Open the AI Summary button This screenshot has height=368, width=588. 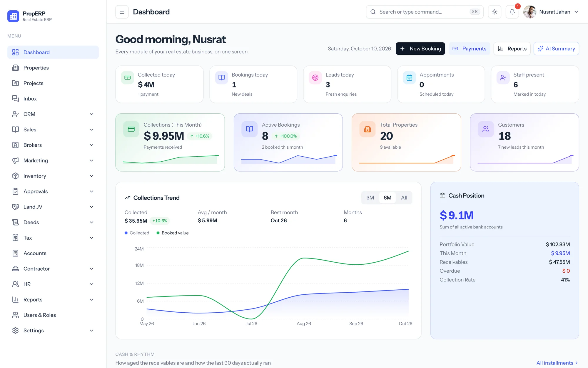pos(556,49)
